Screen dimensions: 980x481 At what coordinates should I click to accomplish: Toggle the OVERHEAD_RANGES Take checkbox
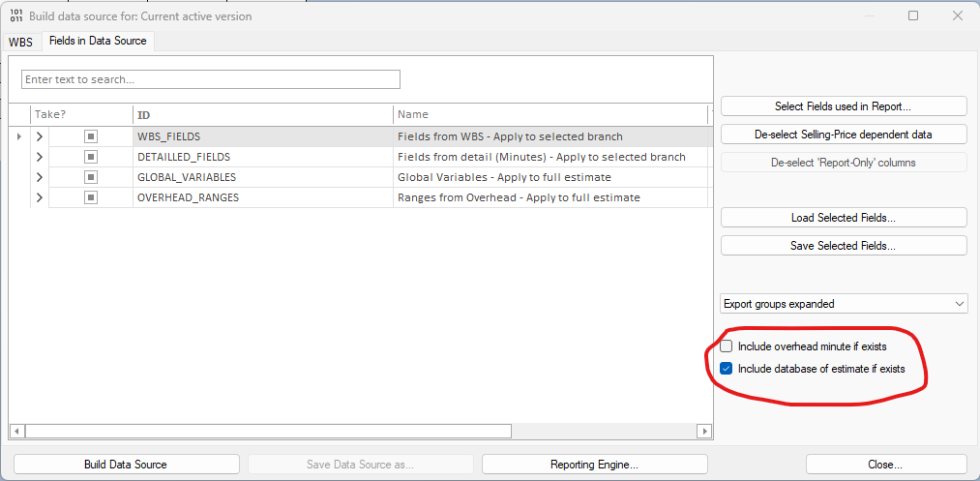(91, 197)
